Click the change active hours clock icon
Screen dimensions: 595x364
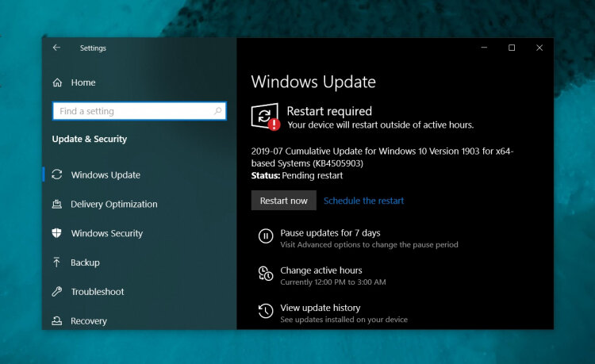[266, 274]
